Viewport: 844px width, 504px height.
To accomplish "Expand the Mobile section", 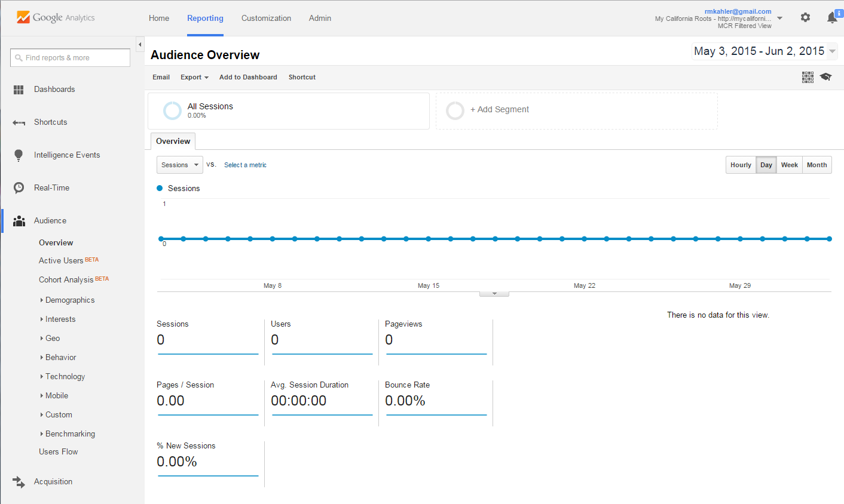I will click(54, 395).
